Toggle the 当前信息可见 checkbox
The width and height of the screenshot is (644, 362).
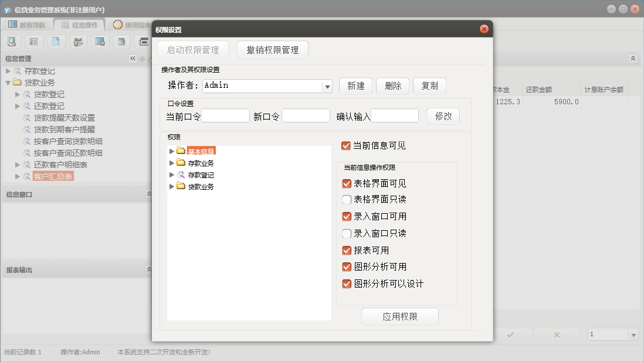click(x=346, y=145)
